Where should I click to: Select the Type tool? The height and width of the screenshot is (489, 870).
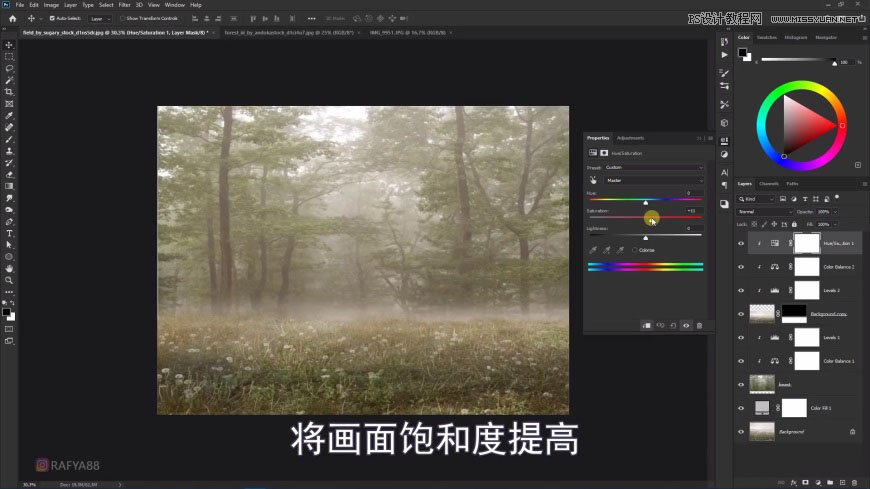(x=9, y=233)
